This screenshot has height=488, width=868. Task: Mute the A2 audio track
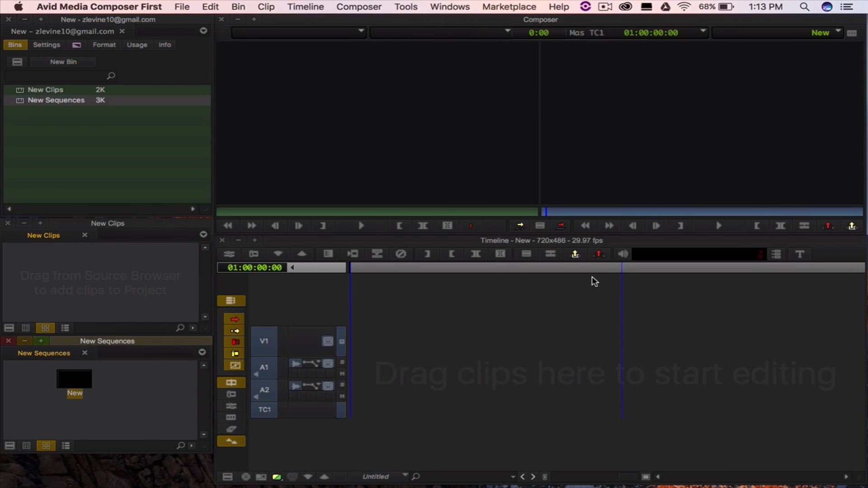(342, 396)
